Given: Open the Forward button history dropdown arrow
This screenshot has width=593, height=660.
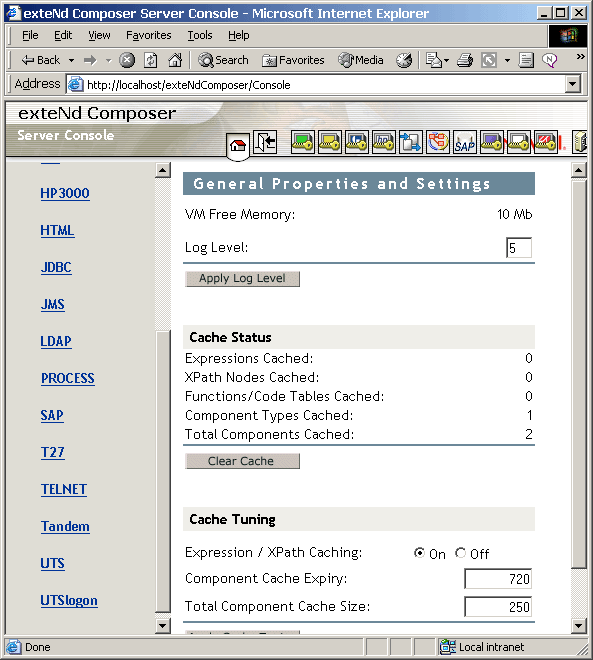Looking at the screenshot, I should (109, 61).
